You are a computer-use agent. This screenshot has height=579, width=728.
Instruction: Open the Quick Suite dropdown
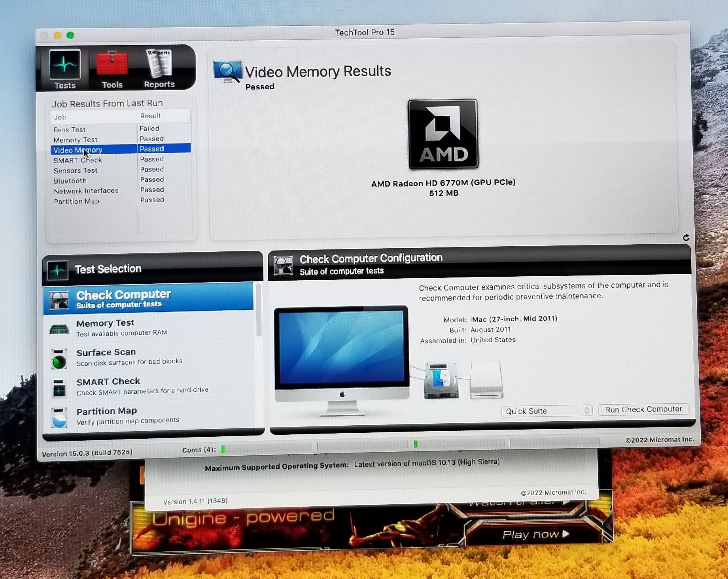coord(547,411)
